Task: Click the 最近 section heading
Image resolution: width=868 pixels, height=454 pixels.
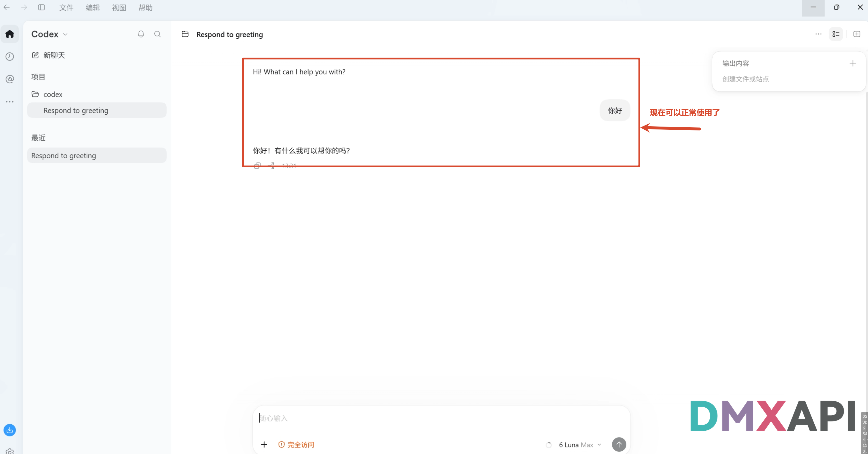Action: click(x=38, y=137)
